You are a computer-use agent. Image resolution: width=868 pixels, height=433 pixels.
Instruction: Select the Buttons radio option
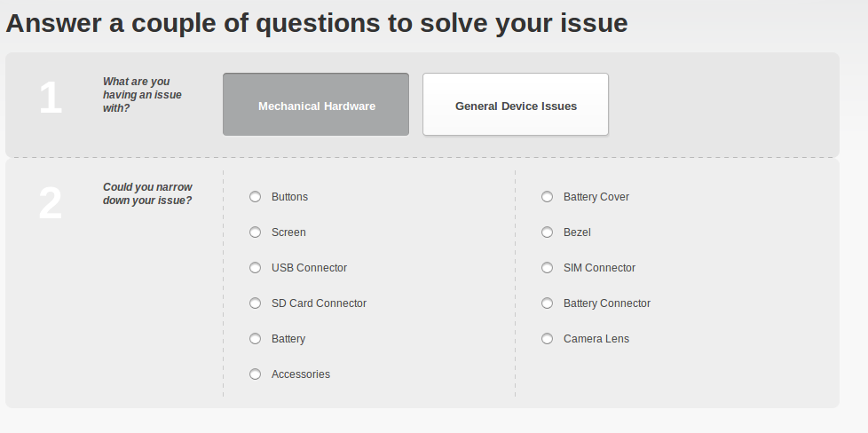[256, 197]
